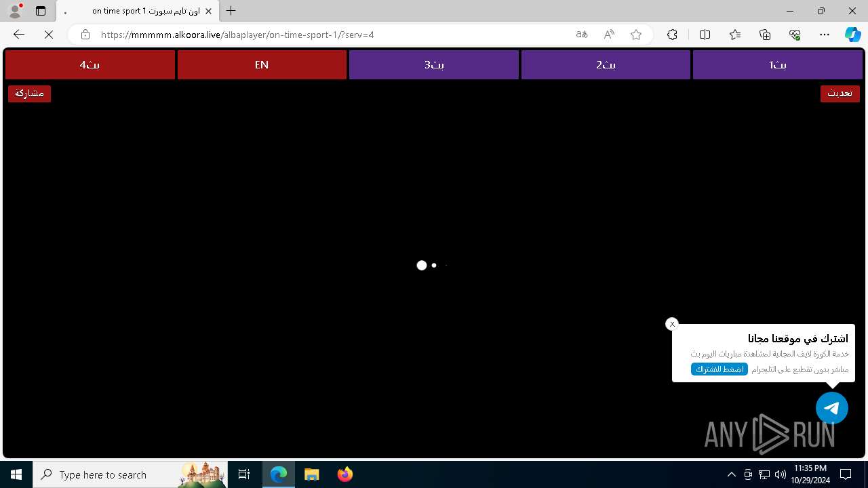Open the browser Extensions menu
Screen dimensions: 868x488
point(672,35)
